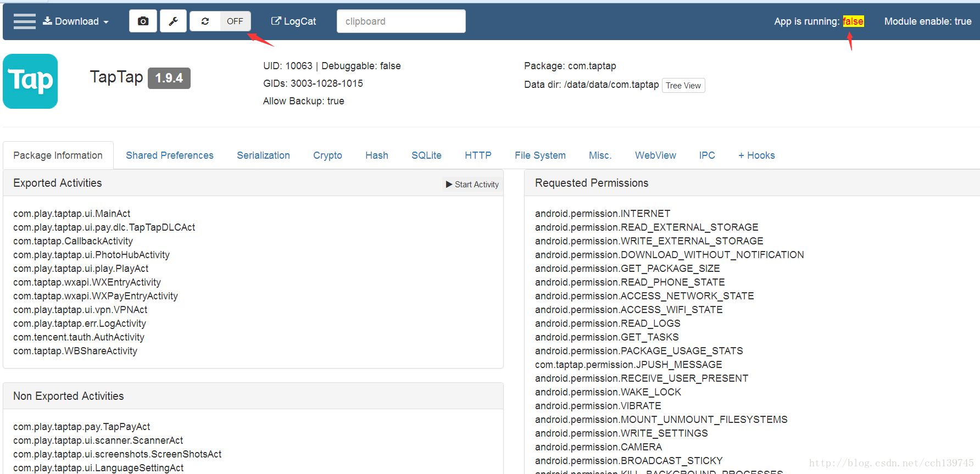Screen dimensions: 980x474
Task: Click com.taptap.permission.JPUSH_MESSAGE permission
Action: pos(628,365)
